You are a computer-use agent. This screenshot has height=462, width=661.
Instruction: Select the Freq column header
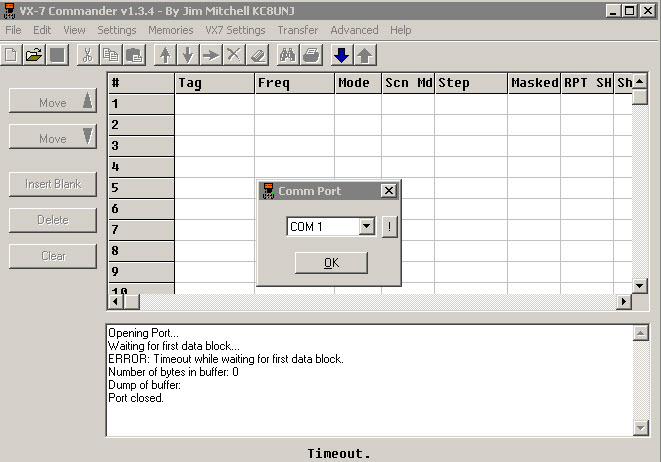pyautogui.click(x=295, y=83)
